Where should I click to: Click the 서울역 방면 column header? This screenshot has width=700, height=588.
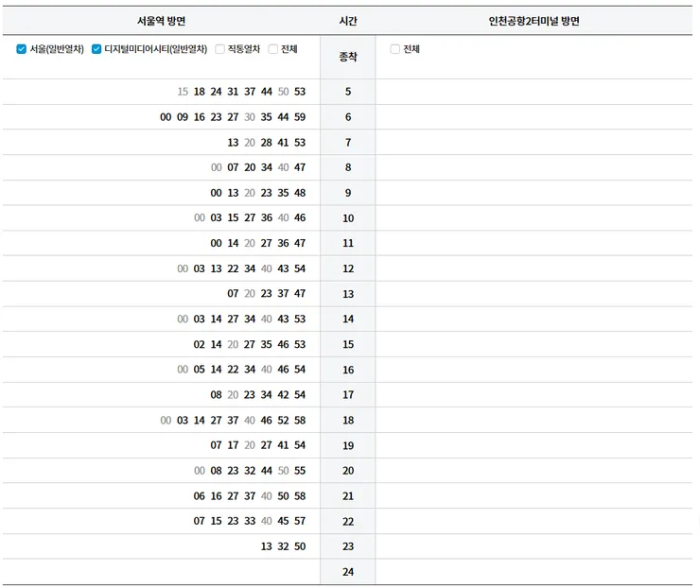pos(161,21)
